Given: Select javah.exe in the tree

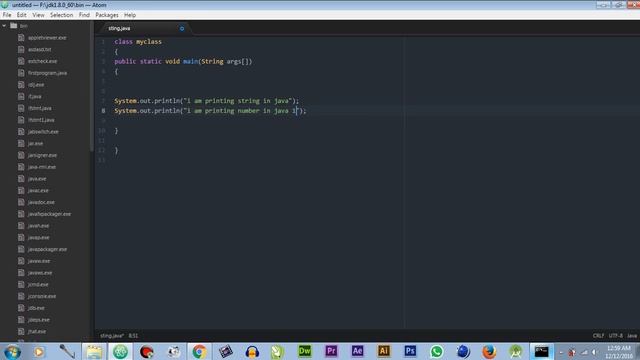Looking at the screenshot, I should coord(38,226).
